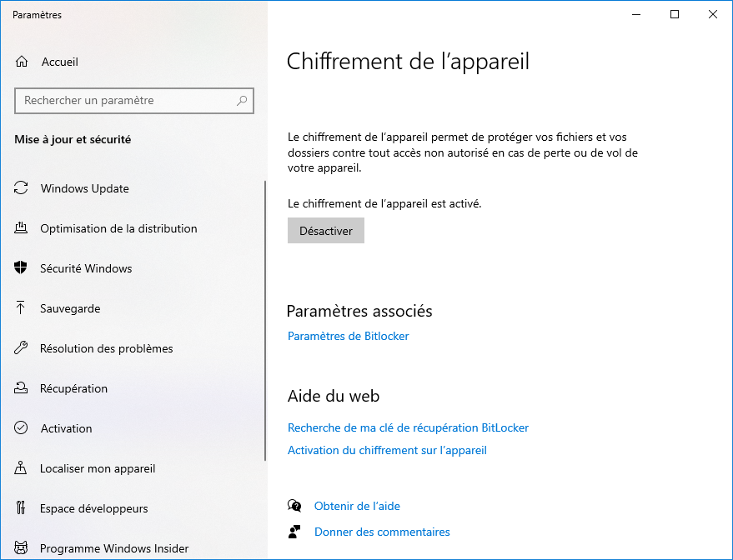Click the Récupération icon in the sidebar
733x560 pixels.
tap(21, 388)
